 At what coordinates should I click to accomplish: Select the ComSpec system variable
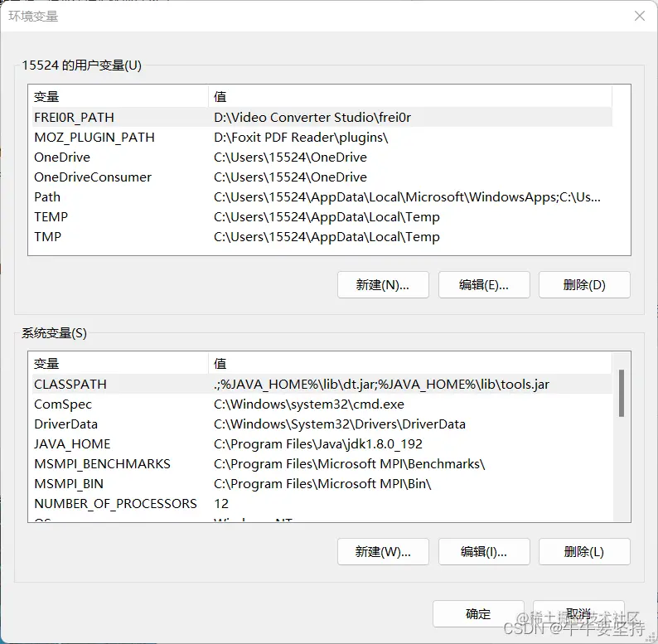coord(322,404)
